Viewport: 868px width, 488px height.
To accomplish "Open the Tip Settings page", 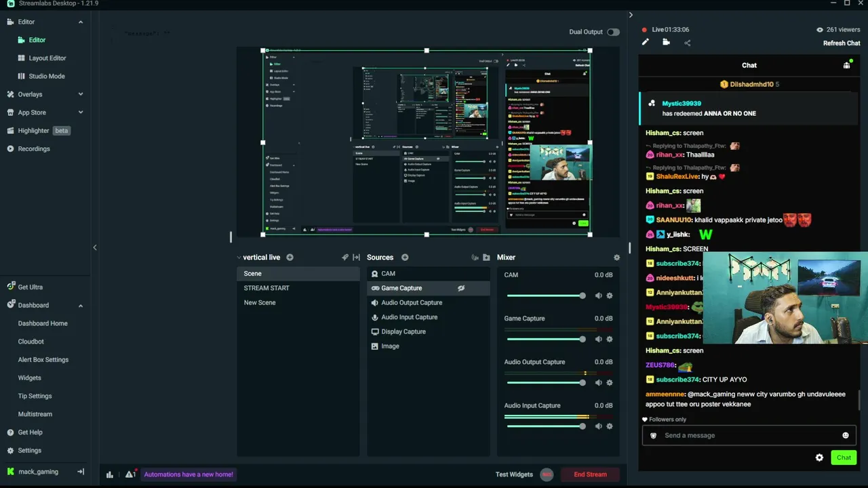I will tap(35, 396).
